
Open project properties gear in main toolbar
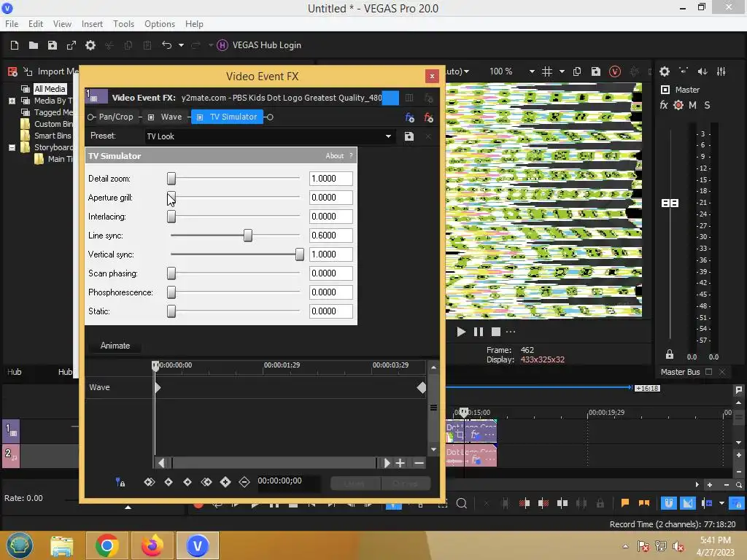[90, 45]
